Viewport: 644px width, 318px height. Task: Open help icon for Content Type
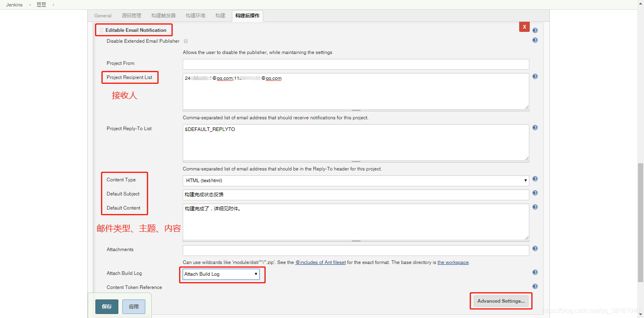coord(535,179)
